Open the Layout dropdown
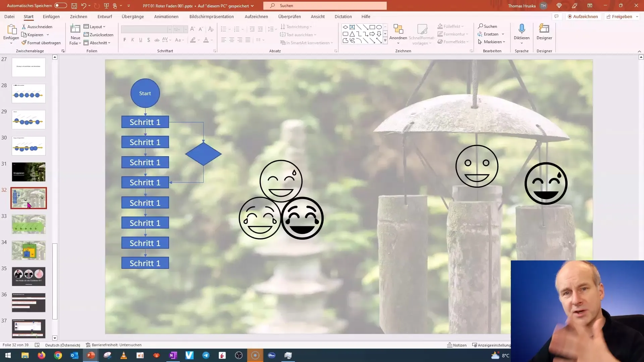Screen dimensions: 644x362 point(95,27)
